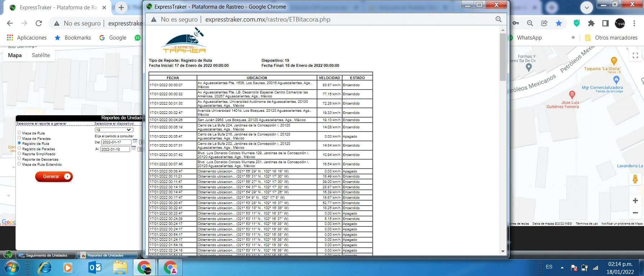Select Mapa de Ruta Extendido option
Image resolution: width=644 pixels, height=276 pixels.
pyautogui.click(x=19, y=164)
